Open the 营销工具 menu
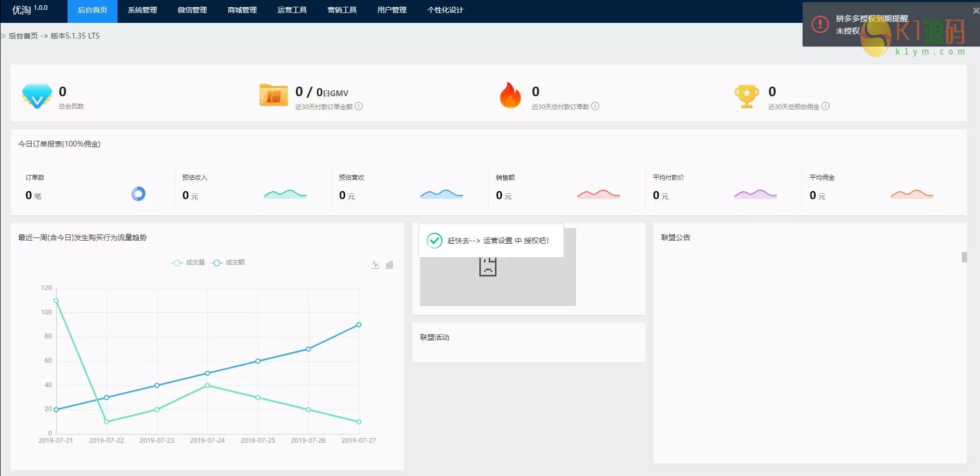 (x=342, y=10)
